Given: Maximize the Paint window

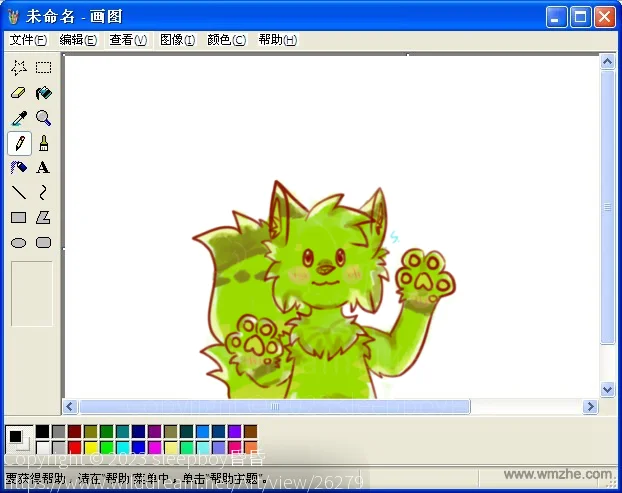Looking at the screenshot, I should pyautogui.click(x=580, y=17).
